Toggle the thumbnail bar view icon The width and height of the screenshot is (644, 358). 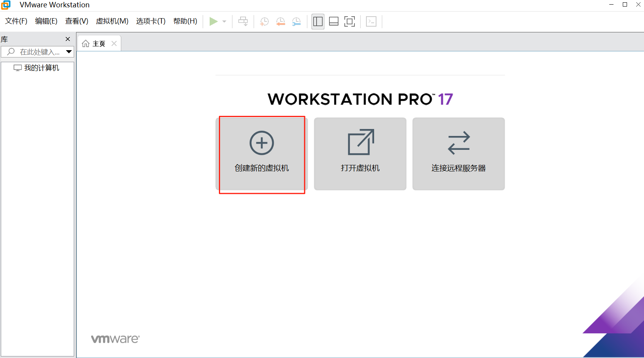[x=334, y=21]
